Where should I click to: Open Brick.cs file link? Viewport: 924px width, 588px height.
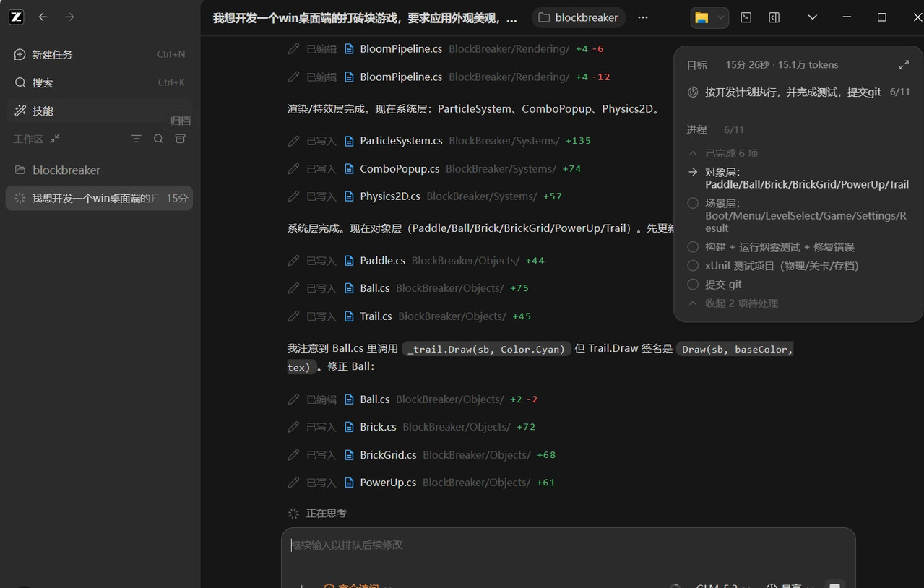(378, 427)
